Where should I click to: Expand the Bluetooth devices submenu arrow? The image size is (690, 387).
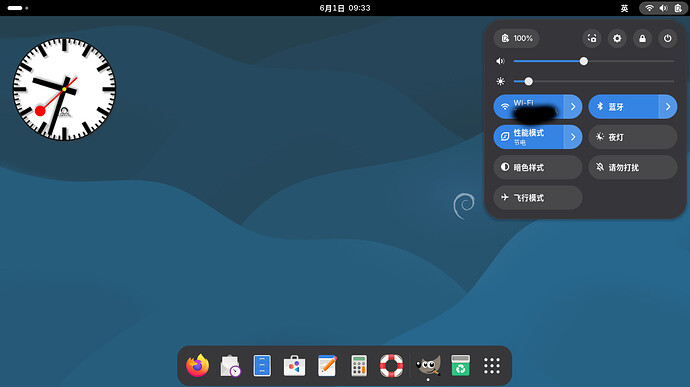(668, 107)
